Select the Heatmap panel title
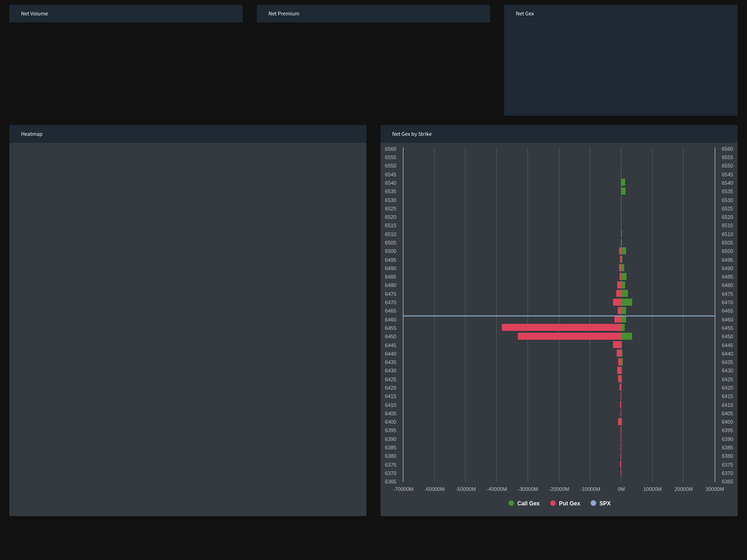The image size is (747, 560). tap(32, 134)
